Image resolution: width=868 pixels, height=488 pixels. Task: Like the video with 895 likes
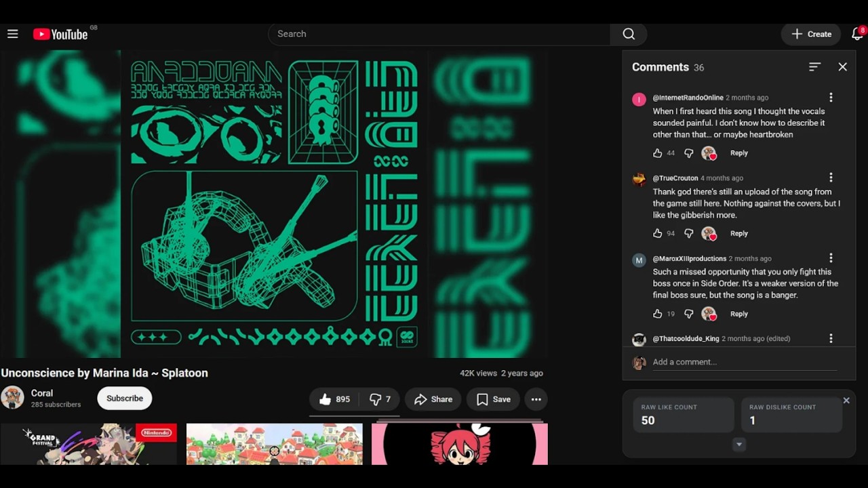point(334,399)
